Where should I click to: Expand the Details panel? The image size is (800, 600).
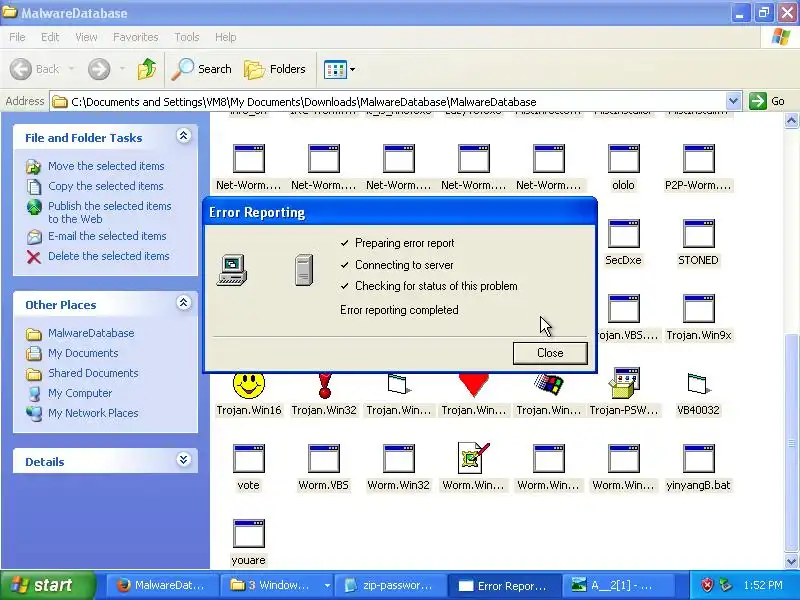point(183,460)
